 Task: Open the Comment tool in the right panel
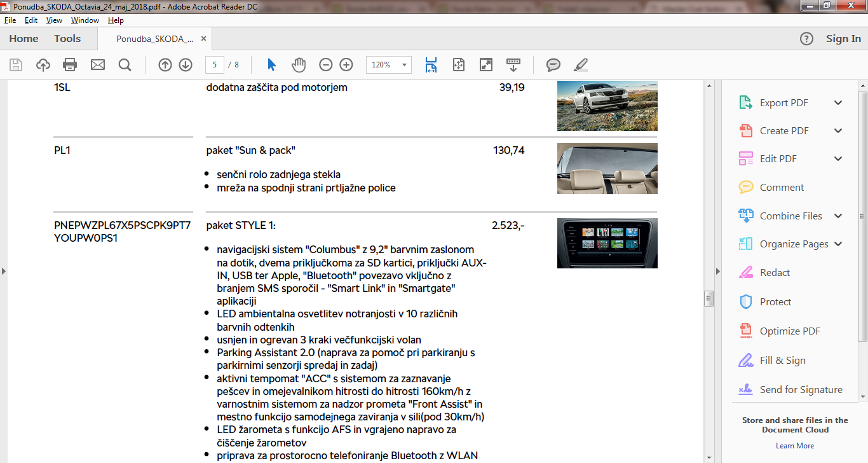pyautogui.click(x=782, y=188)
